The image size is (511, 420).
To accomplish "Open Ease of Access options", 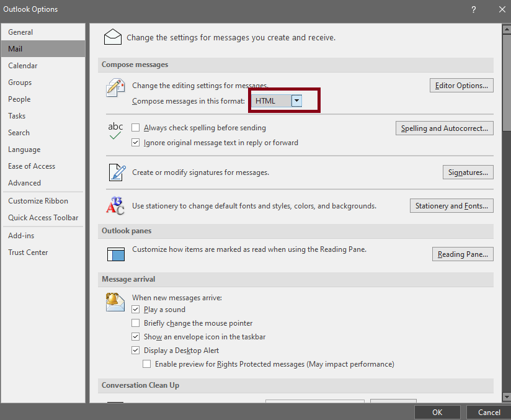I will coord(43,166).
